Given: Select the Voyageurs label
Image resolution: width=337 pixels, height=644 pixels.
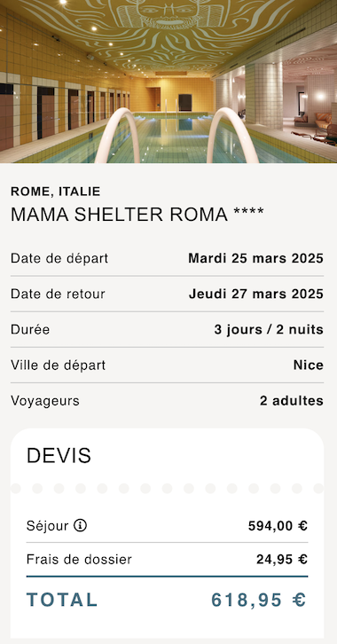Looking at the screenshot, I should point(45,401).
